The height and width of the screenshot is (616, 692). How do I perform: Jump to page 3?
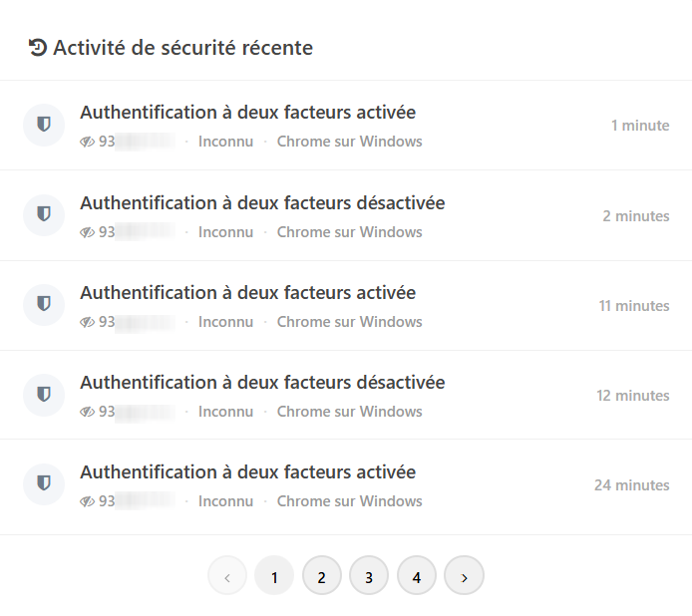(369, 575)
